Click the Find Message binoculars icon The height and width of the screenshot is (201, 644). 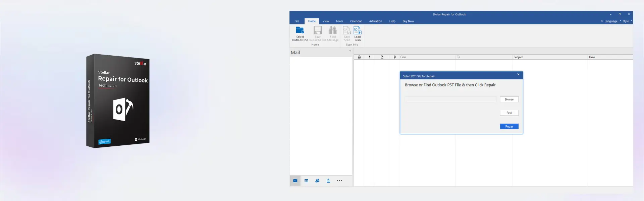click(x=333, y=30)
